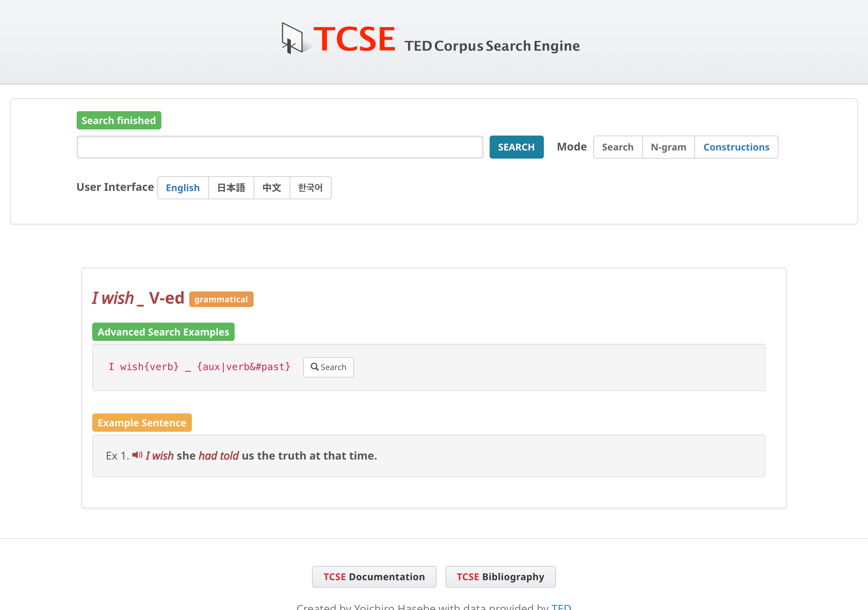Switch mode to N-gram

pyautogui.click(x=668, y=147)
